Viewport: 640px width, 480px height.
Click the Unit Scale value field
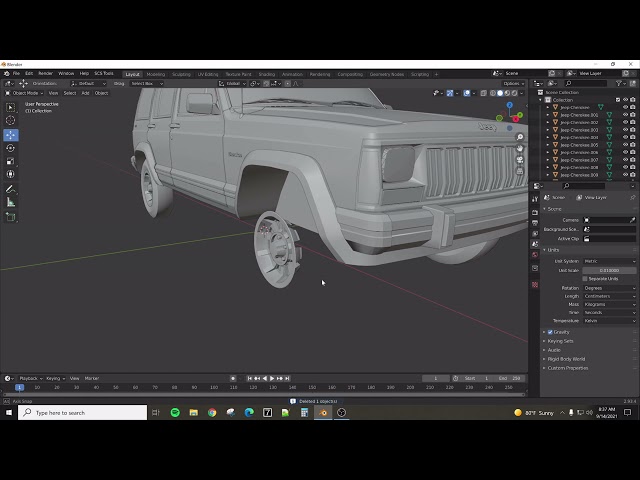pos(609,270)
